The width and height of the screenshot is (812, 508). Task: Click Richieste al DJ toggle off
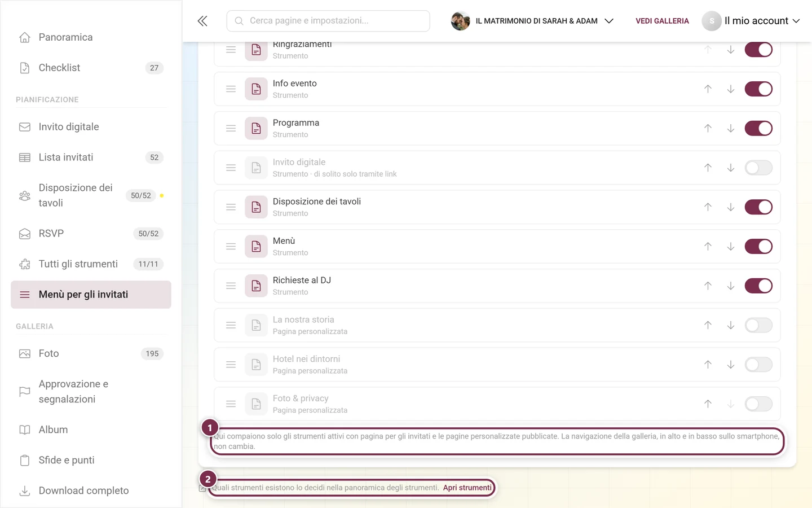tap(758, 286)
